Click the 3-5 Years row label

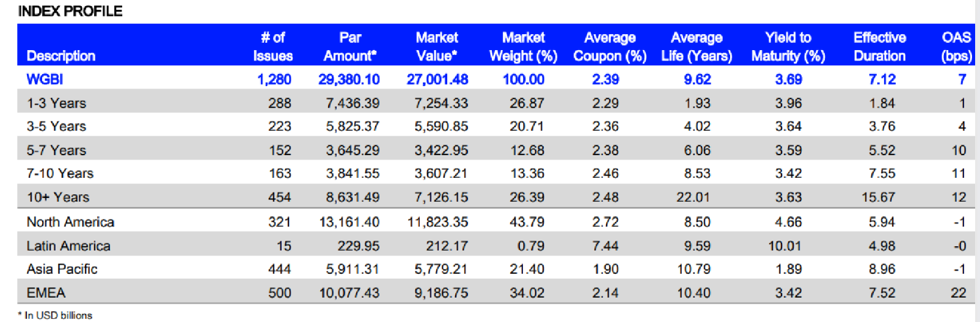pyautogui.click(x=56, y=126)
